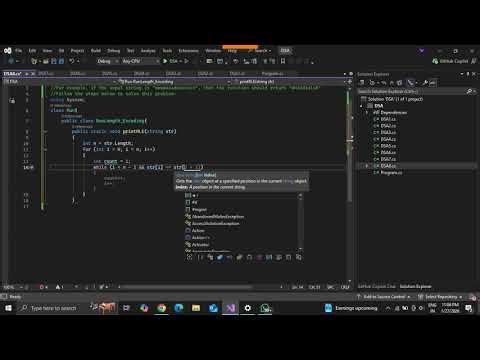The width and height of the screenshot is (480, 360).
Task: Click the quick actions icon in editor margin
Action: point(12,100)
